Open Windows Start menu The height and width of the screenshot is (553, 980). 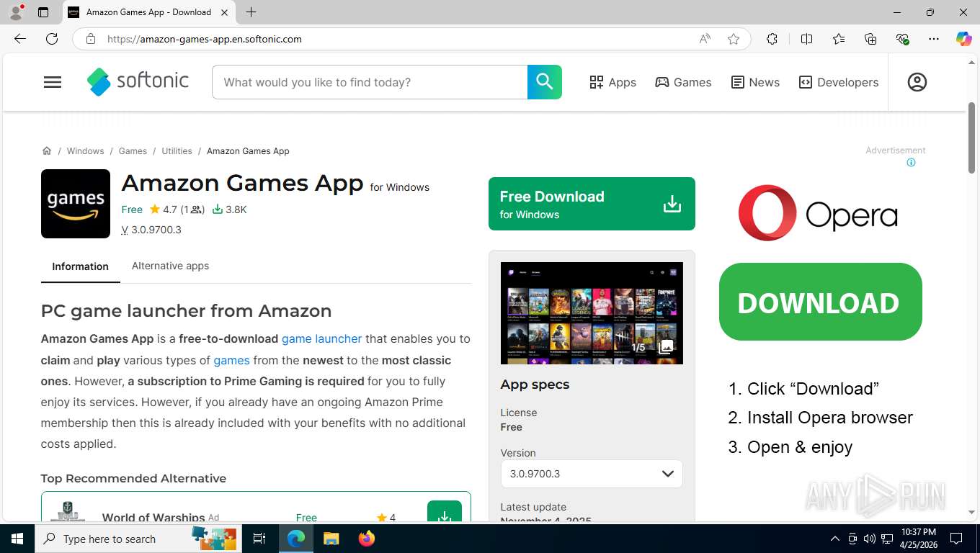[x=17, y=539]
